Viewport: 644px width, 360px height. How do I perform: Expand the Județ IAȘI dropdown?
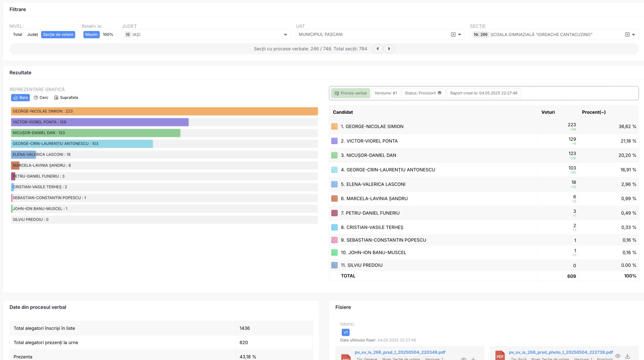point(285,35)
